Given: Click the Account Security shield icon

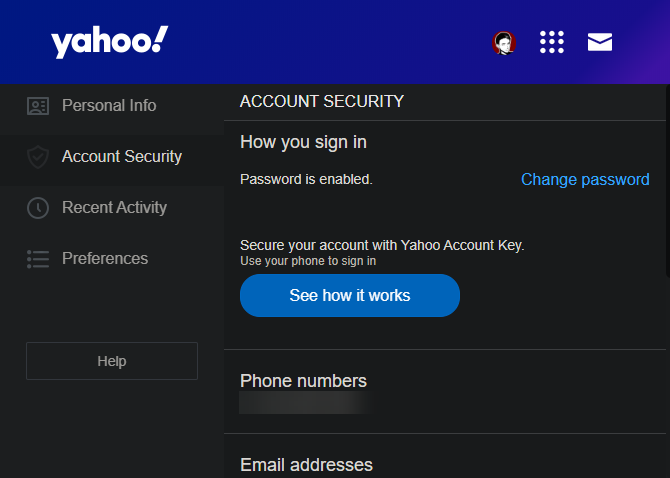Looking at the screenshot, I should pos(38,157).
